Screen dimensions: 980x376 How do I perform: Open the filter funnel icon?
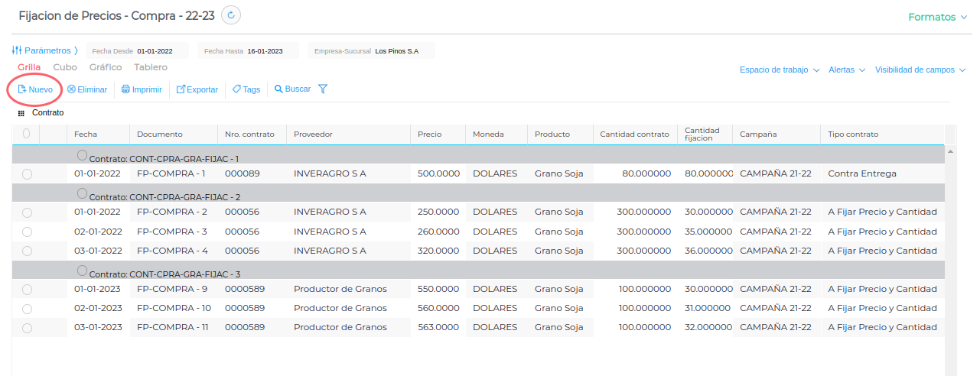pos(323,89)
